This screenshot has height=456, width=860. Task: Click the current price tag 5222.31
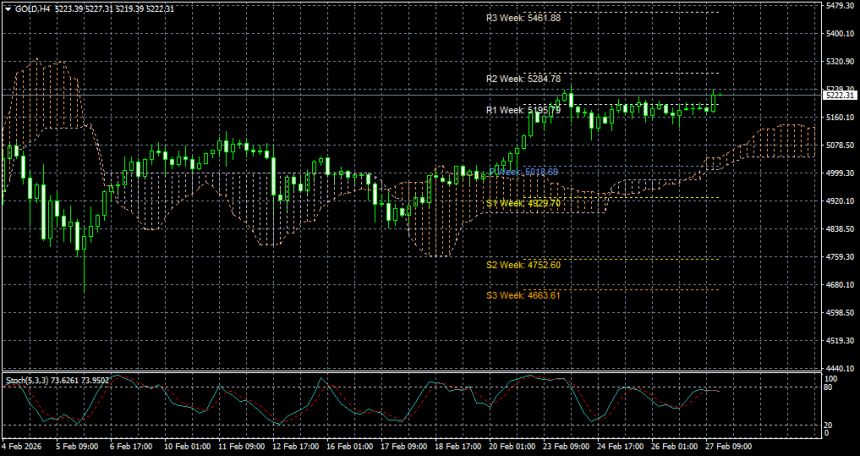(836, 95)
